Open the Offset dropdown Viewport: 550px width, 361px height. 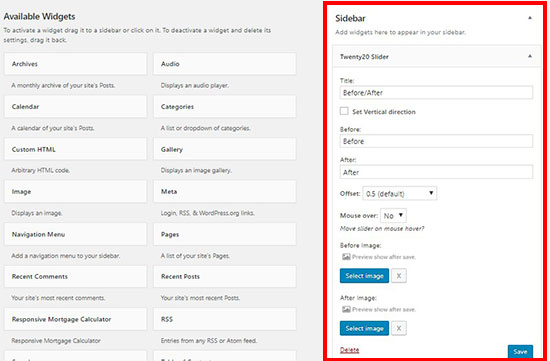coord(400,193)
